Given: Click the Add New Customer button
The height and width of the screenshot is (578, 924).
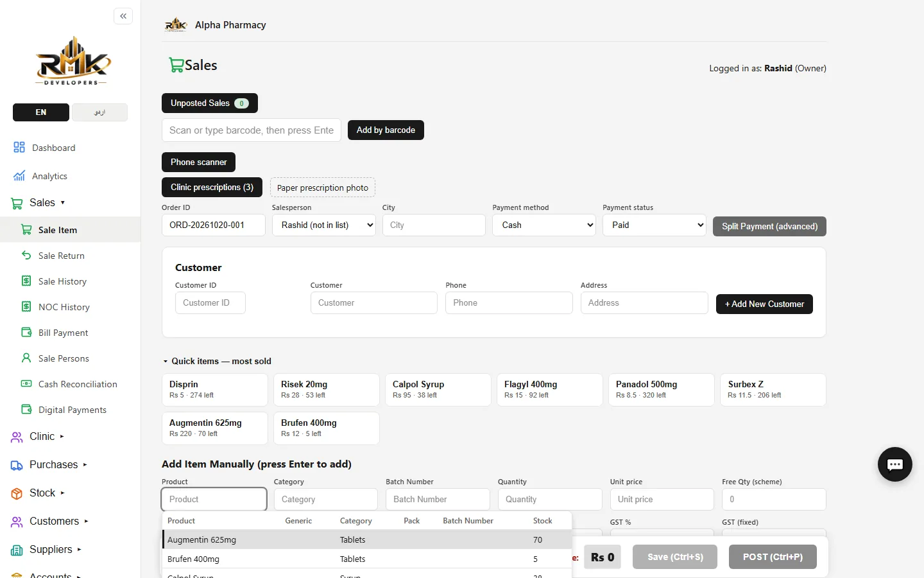Looking at the screenshot, I should (x=764, y=304).
